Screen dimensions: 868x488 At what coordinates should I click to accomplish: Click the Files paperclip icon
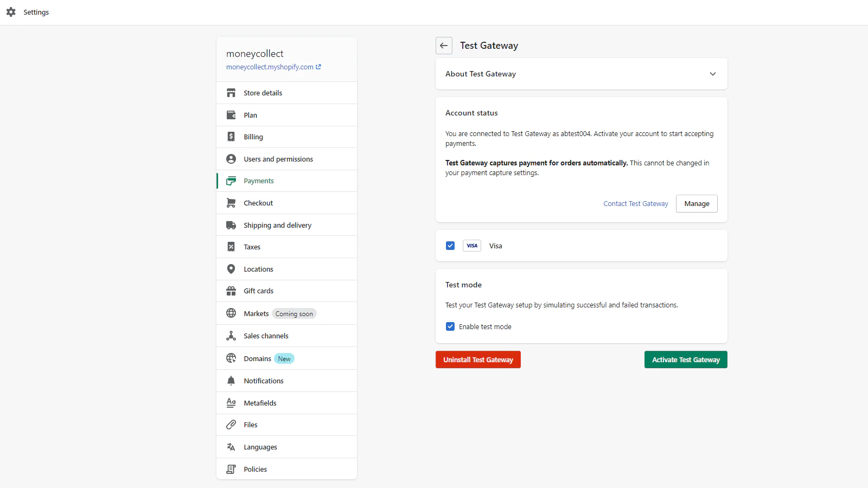click(x=231, y=425)
